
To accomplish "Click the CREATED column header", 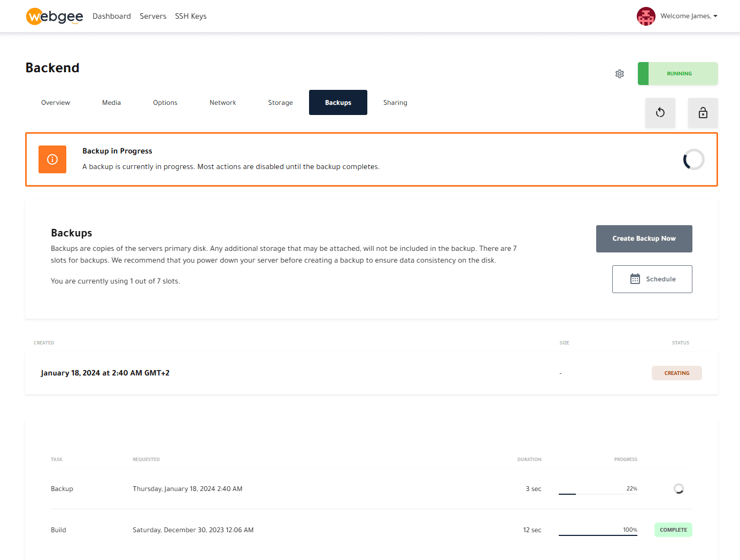I will [44, 343].
